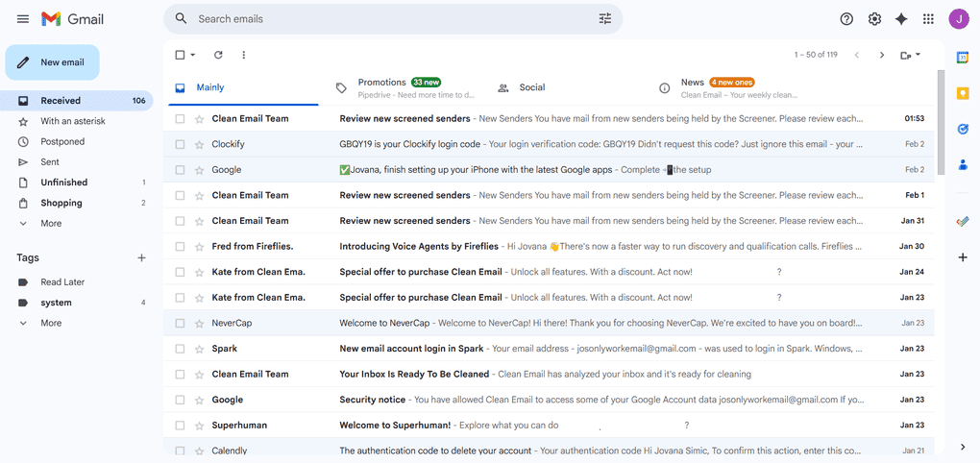Open Google Tasks side panel
Image resolution: width=980 pixels, height=463 pixels.
click(x=963, y=129)
